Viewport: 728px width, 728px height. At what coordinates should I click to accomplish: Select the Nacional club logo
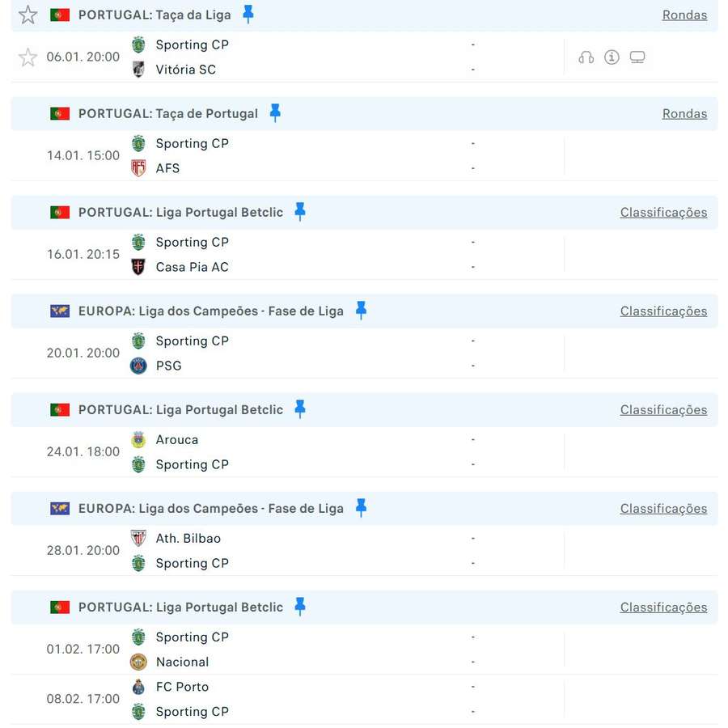point(138,662)
